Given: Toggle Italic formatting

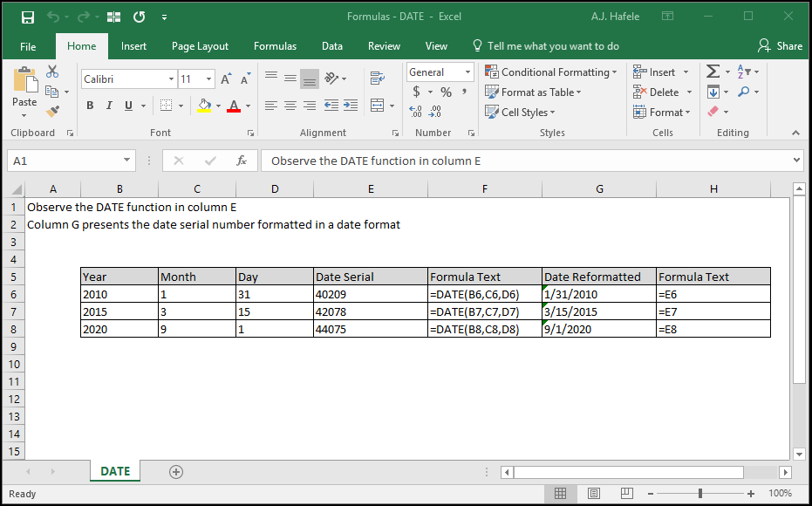Looking at the screenshot, I should (109, 106).
